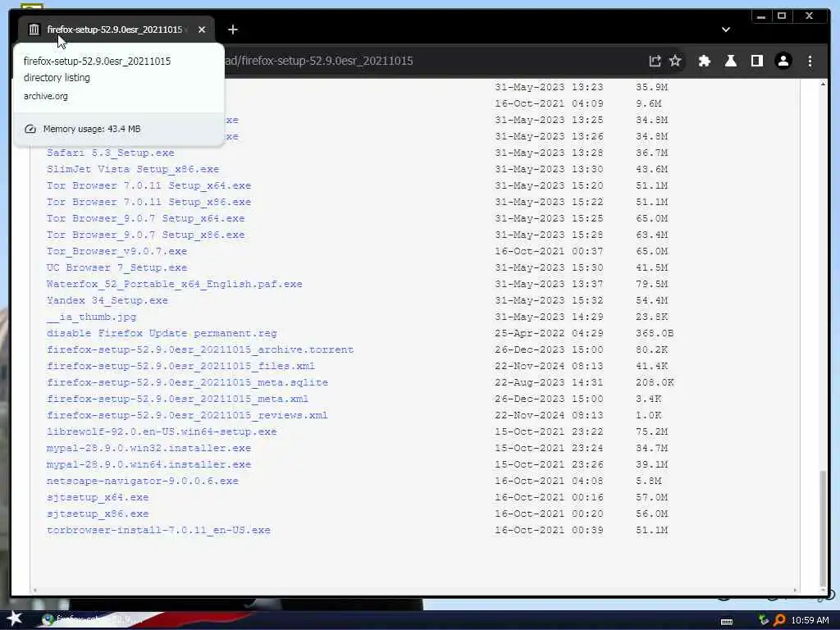The width and height of the screenshot is (840, 630).
Task: Click the scrollbar up arrow
Action: [823, 84]
